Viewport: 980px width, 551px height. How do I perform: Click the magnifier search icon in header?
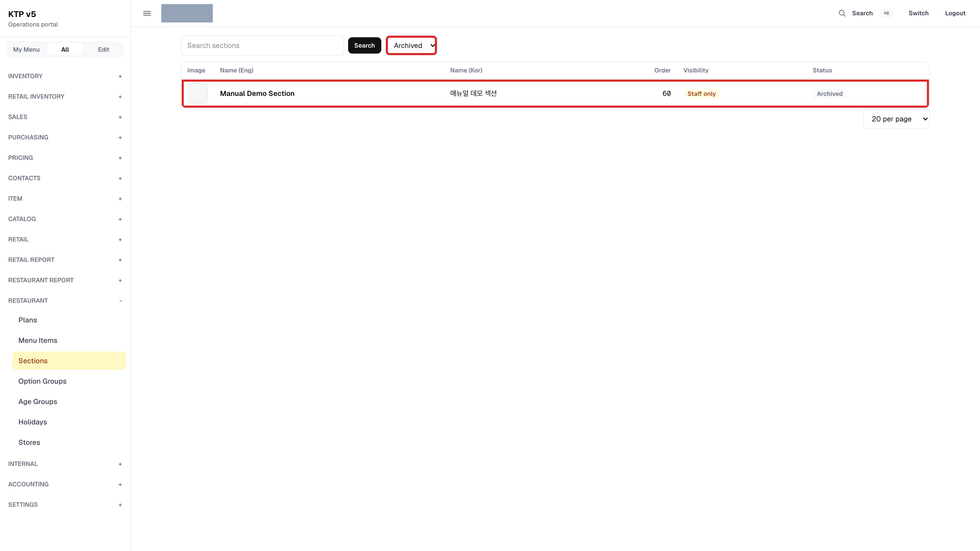(842, 13)
